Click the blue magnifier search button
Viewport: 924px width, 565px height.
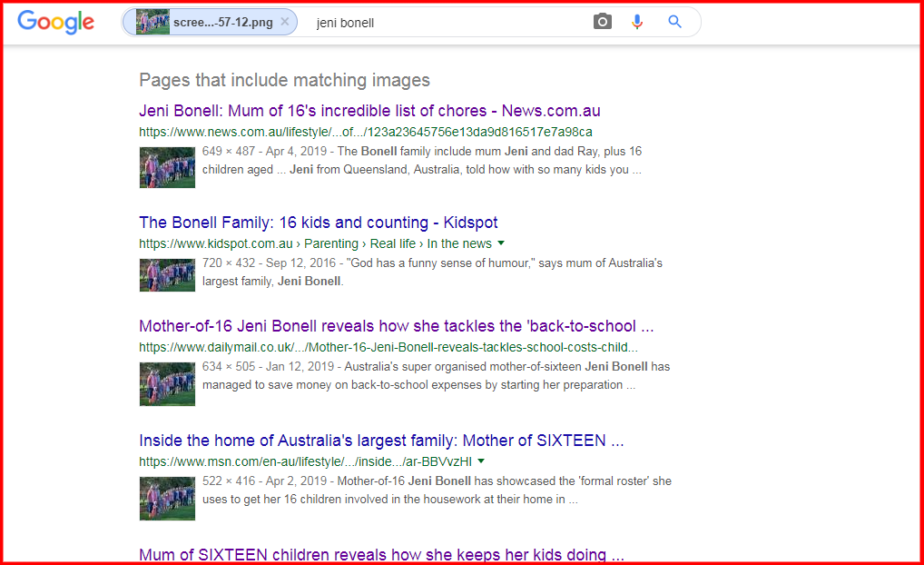tap(674, 22)
